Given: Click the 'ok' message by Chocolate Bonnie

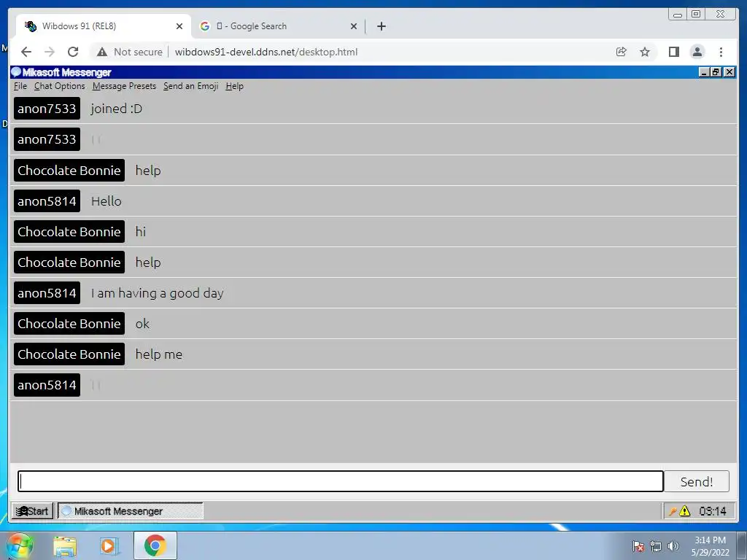Looking at the screenshot, I should [x=142, y=324].
